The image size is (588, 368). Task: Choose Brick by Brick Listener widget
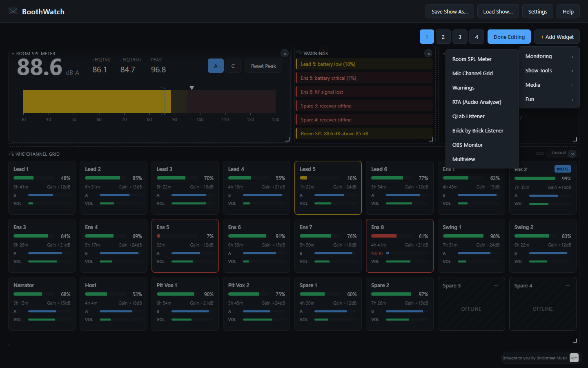pos(482,131)
